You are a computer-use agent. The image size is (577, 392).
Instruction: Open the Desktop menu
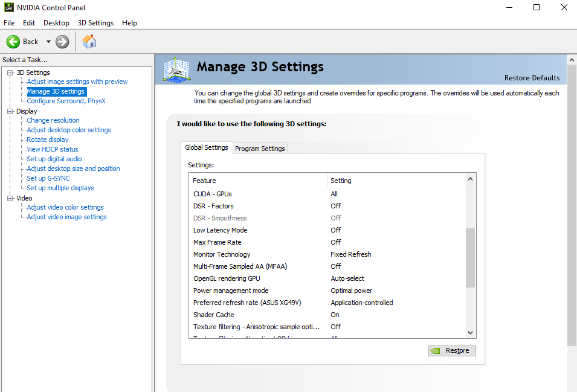56,23
